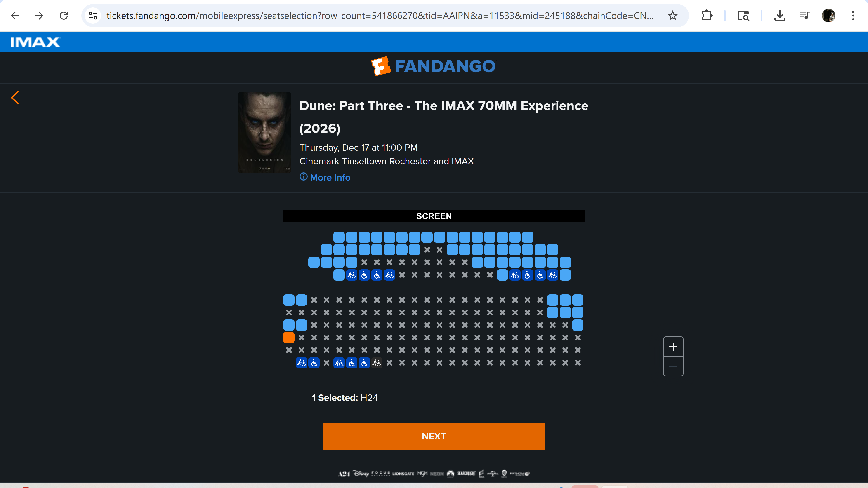Deselect the orange selected seat H24
The height and width of the screenshot is (488, 868).
pos(289,338)
